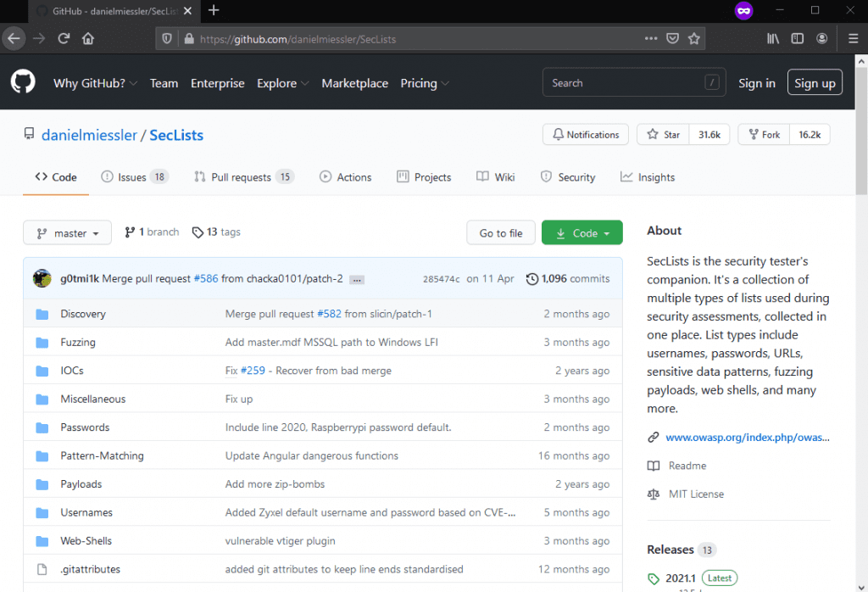Click g0tmi1k's avatar in the commit bar
Screen dimensions: 868x592
pyautogui.click(x=42, y=278)
